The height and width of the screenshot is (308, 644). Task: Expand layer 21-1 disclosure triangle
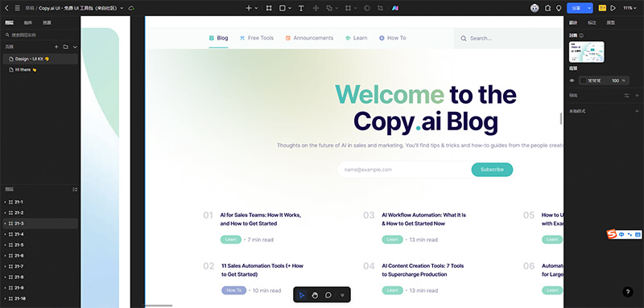click(5, 202)
